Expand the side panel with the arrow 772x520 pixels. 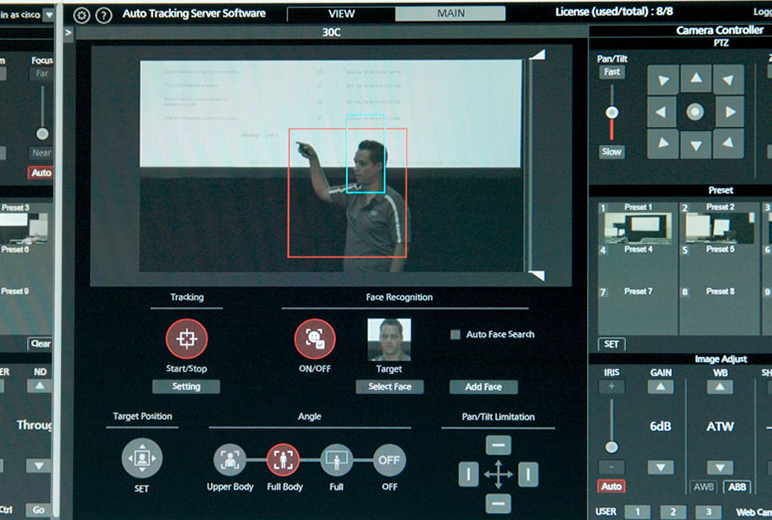pos(68,32)
